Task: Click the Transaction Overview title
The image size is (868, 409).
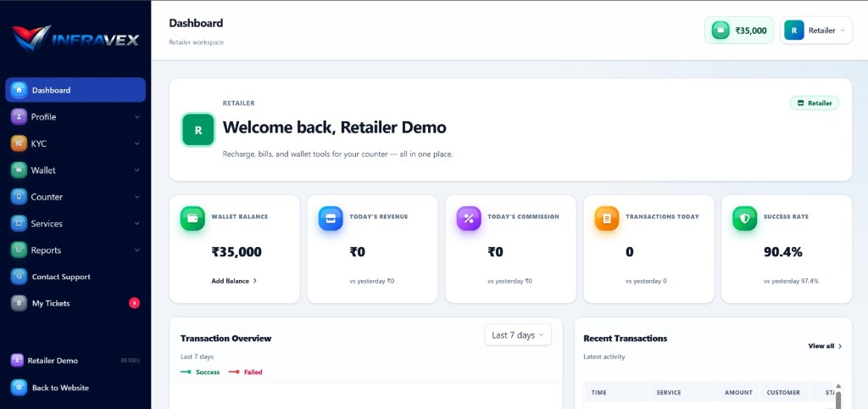Action: click(x=225, y=338)
